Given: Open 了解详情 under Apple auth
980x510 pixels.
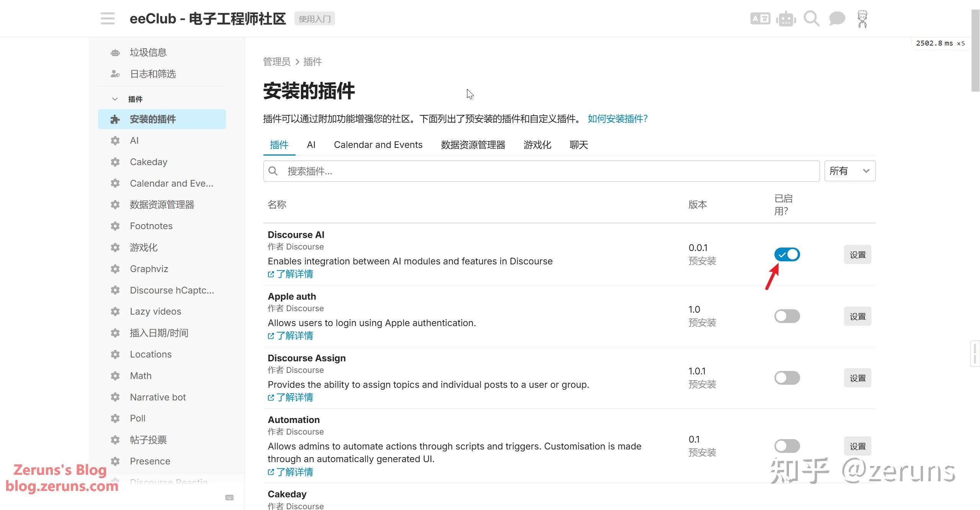Looking at the screenshot, I should pos(290,336).
